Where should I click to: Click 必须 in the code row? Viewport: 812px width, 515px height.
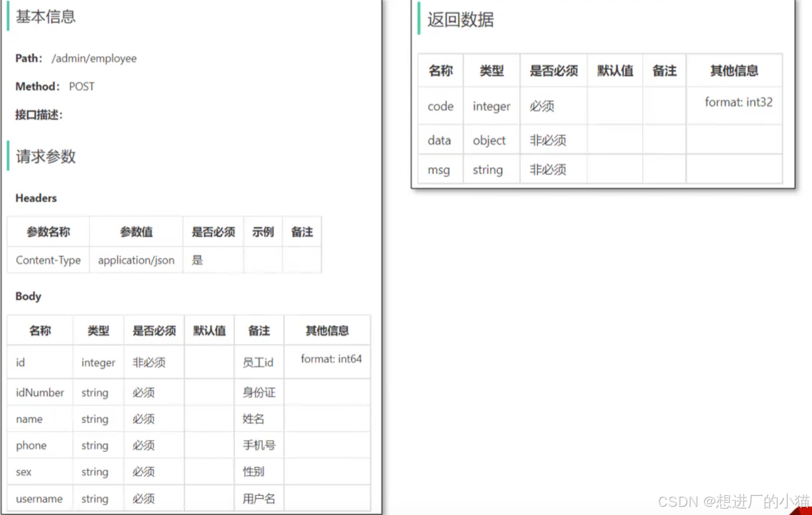tap(554, 106)
